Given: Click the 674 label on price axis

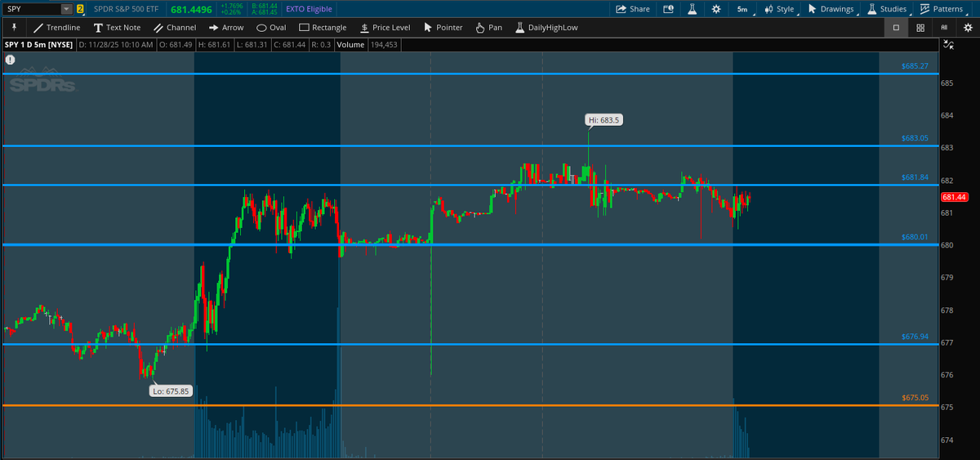Looking at the screenshot, I should click(x=947, y=440).
